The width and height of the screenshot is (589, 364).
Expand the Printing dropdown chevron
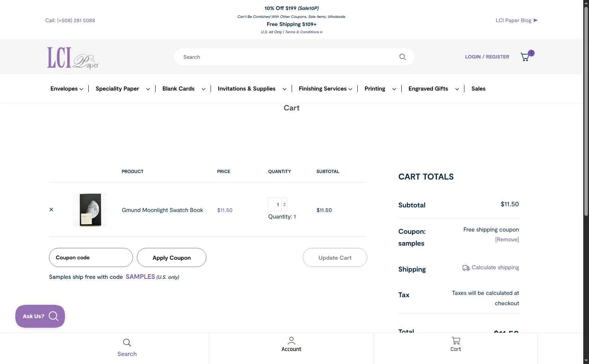(x=394, y=89)
